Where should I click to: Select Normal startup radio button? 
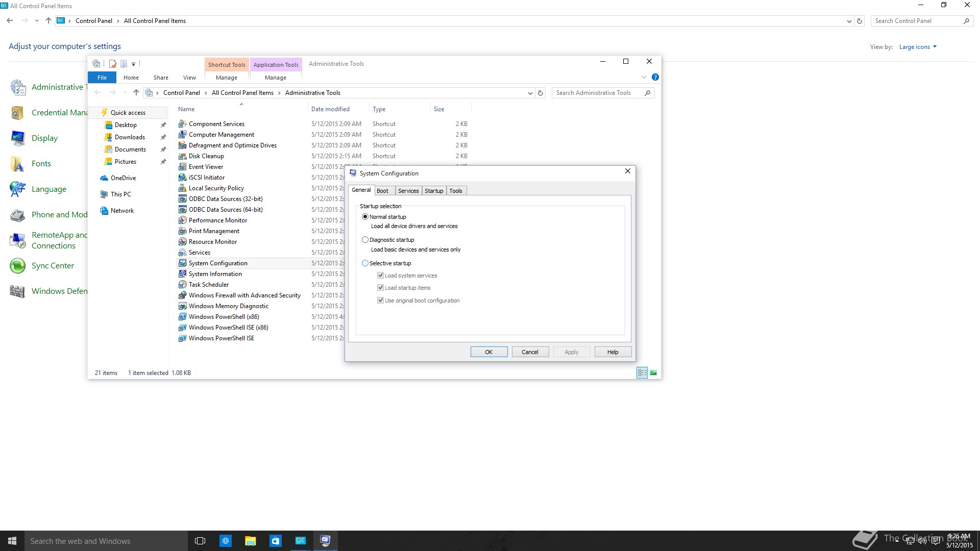365,217
